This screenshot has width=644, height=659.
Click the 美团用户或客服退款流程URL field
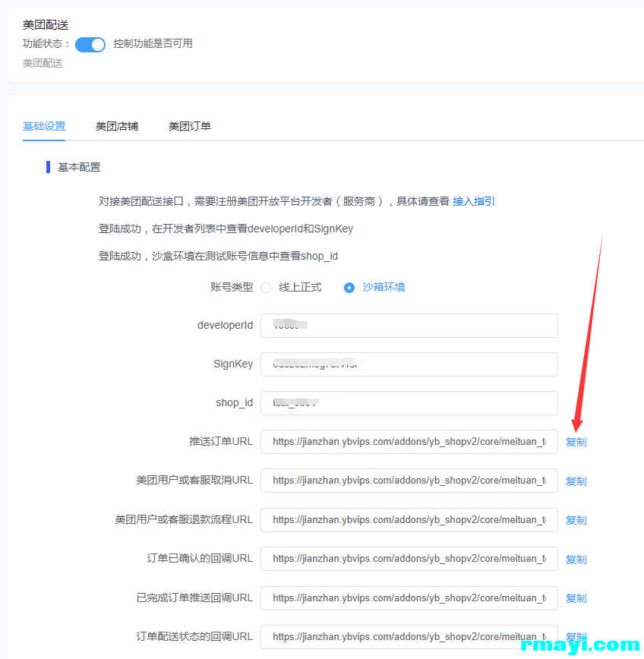tap(409, 520)
